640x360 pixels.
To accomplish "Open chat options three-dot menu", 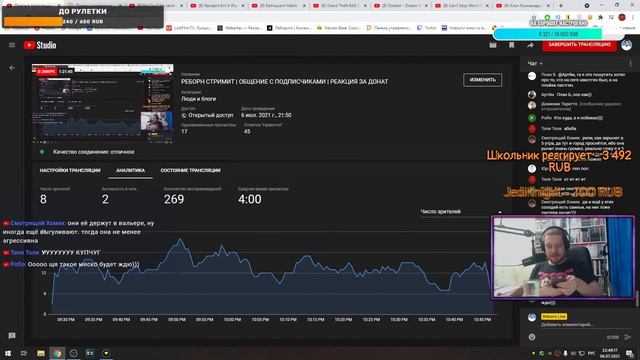I will pyautogui.click(x=630, y=64).
